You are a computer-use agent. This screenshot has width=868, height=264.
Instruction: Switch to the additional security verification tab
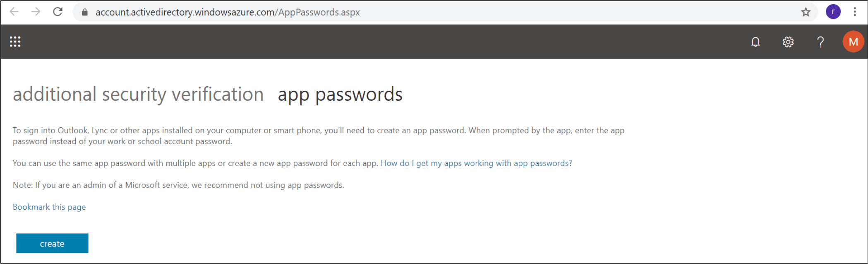coord(138,94)
